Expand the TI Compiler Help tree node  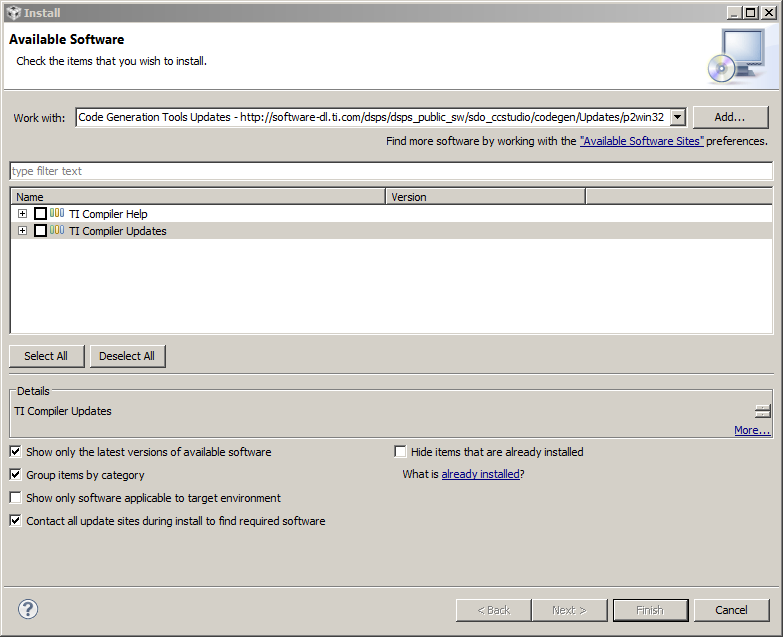[22, 214]
